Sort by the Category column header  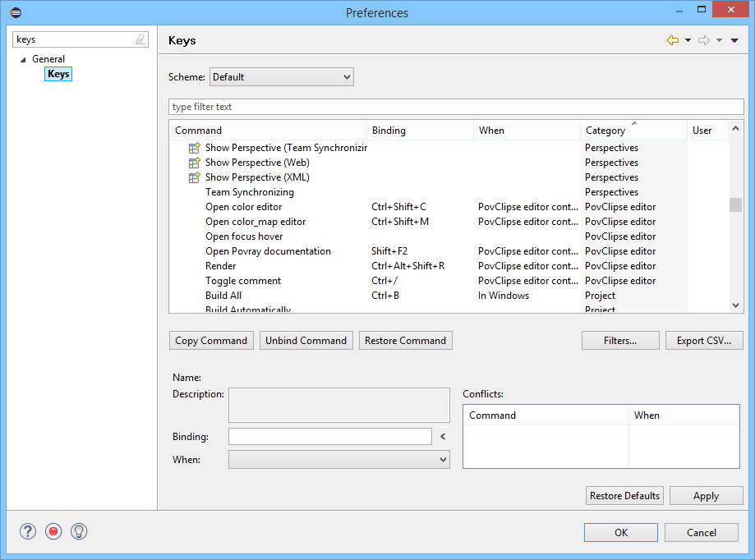point(634,131)
